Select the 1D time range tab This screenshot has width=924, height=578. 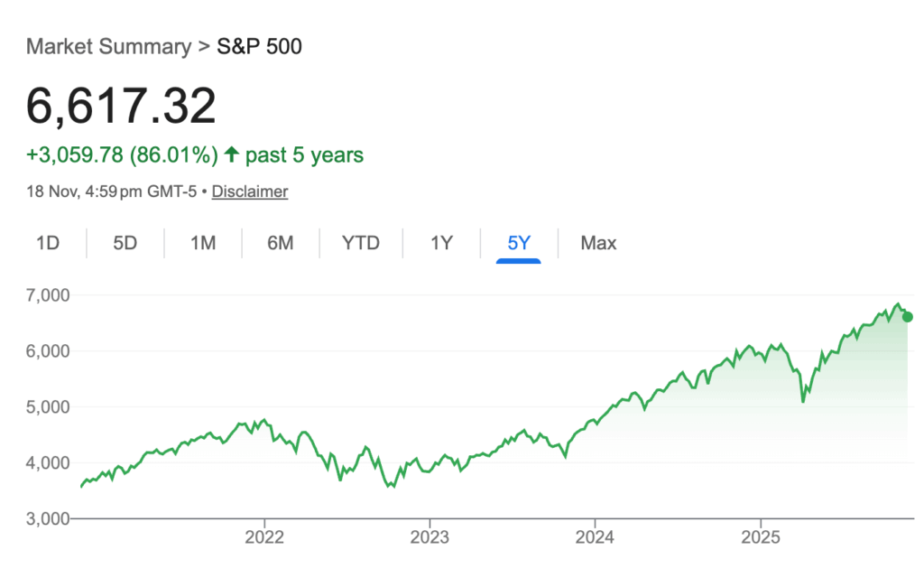pos(48,243)
